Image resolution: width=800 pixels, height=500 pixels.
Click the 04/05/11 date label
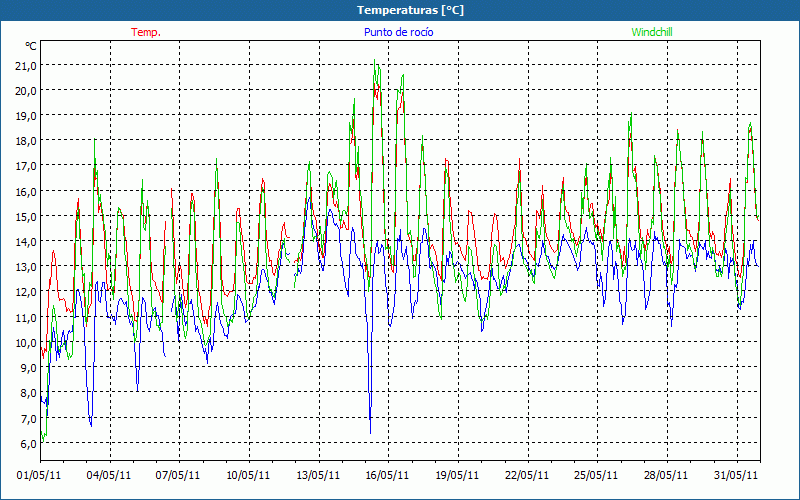(109, 475)
